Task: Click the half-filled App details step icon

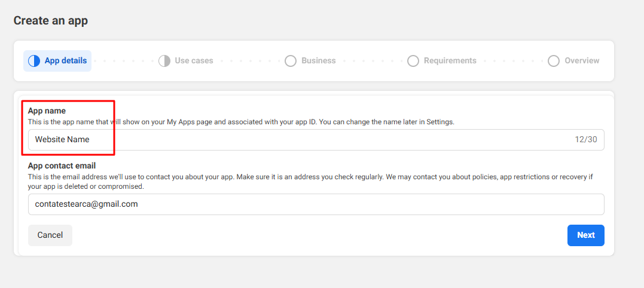Action: [x=34, y=61]
